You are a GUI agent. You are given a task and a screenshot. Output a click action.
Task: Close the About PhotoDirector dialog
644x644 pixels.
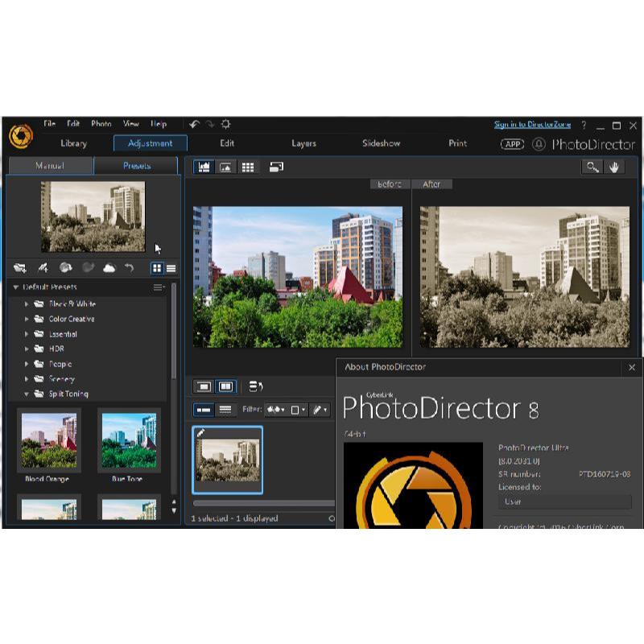[x=632, y=367]
